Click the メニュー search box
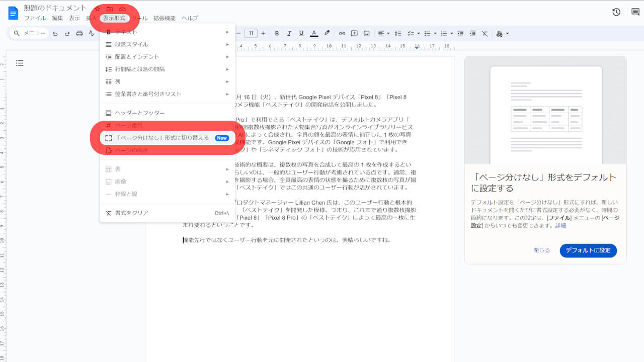 click(29, 34)
